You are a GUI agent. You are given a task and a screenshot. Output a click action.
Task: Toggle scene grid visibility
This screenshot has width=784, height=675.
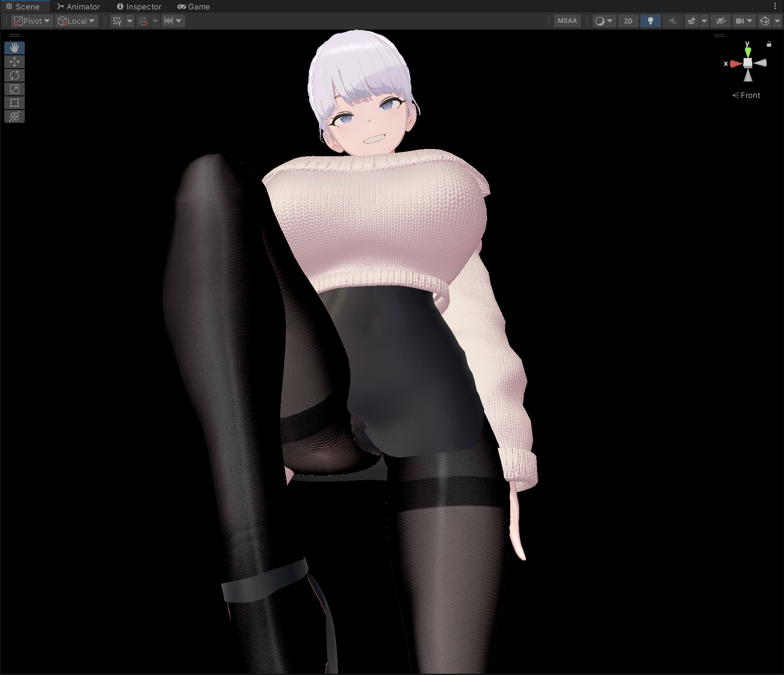pyautogui.click(x=117, y=21)
